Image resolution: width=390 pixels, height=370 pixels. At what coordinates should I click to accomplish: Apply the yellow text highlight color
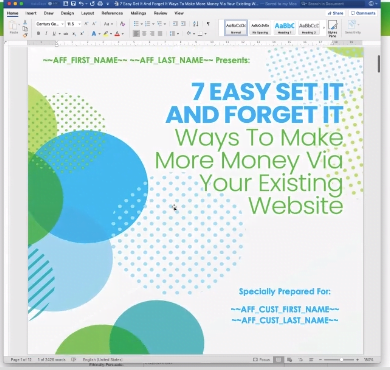106,34
